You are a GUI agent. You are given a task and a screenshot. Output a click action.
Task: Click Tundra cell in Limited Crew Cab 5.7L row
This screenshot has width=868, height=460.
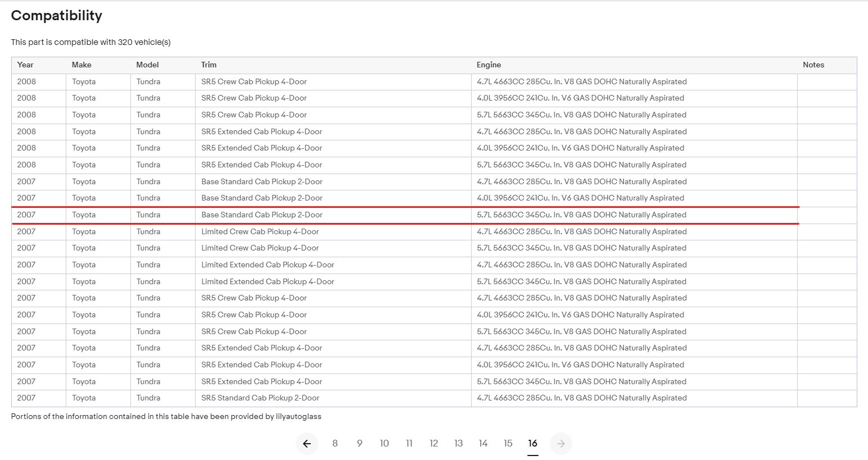click(163, 248)
